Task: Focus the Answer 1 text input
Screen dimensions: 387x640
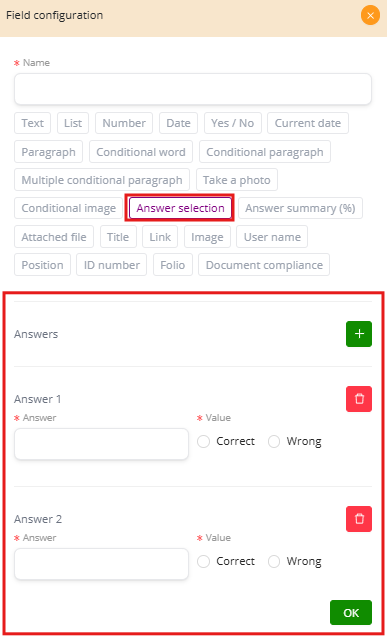Action: (101, 444)
